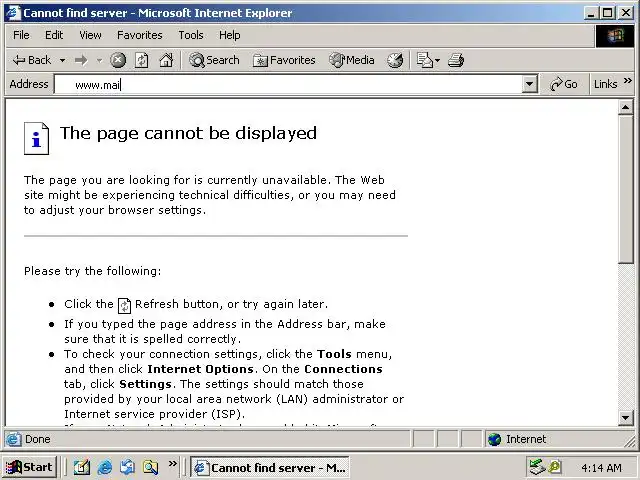Screen dimensions: 640x480
Task: Click the Done status page icon
Action: click(13, 439)
